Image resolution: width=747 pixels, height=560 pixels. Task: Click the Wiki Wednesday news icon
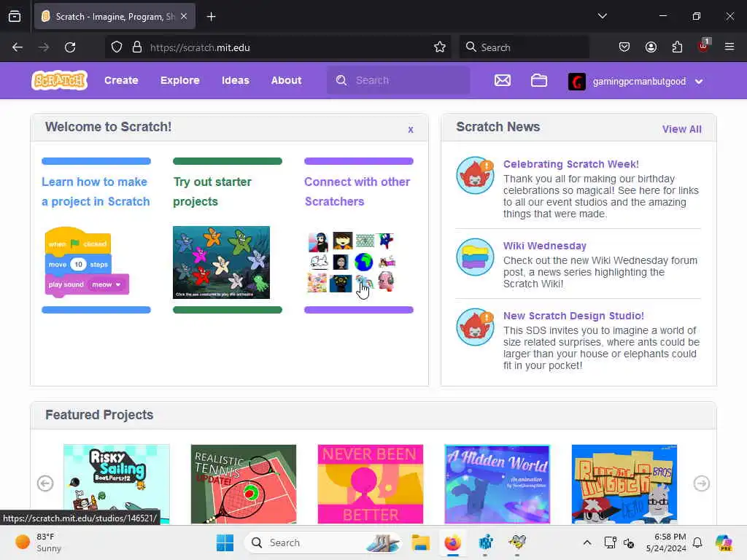[475, 257]
